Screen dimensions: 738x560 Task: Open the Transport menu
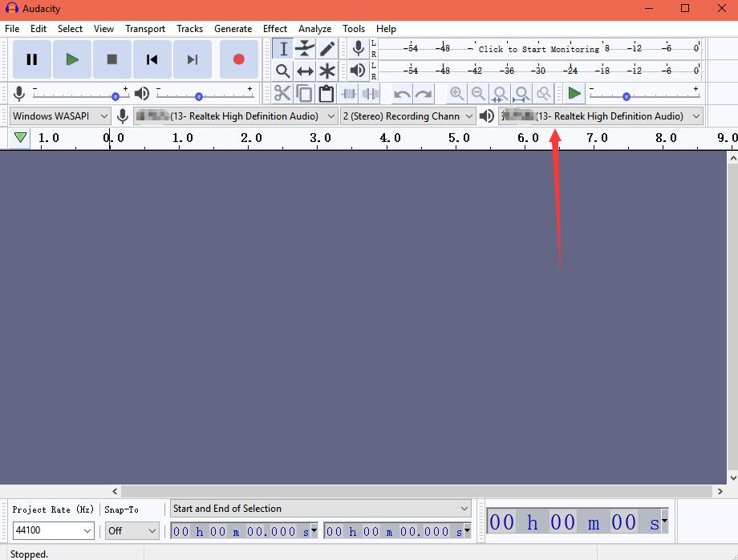coord(145,29)
